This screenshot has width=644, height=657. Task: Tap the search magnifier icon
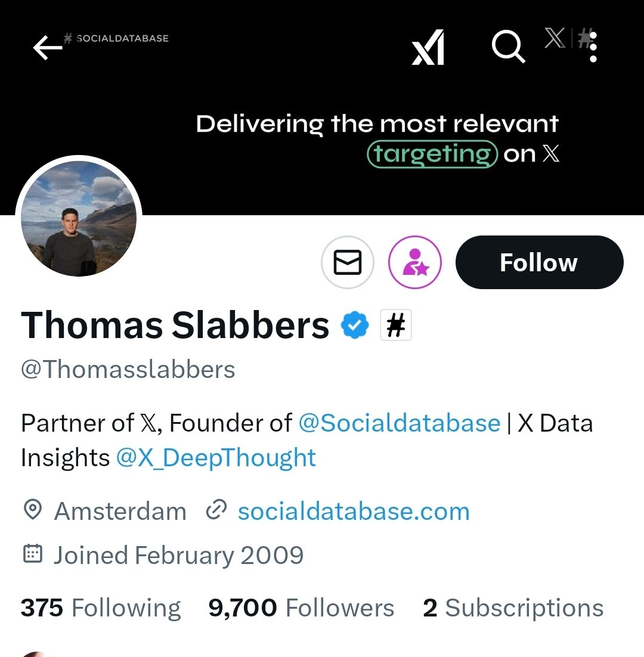coord(508,47)
